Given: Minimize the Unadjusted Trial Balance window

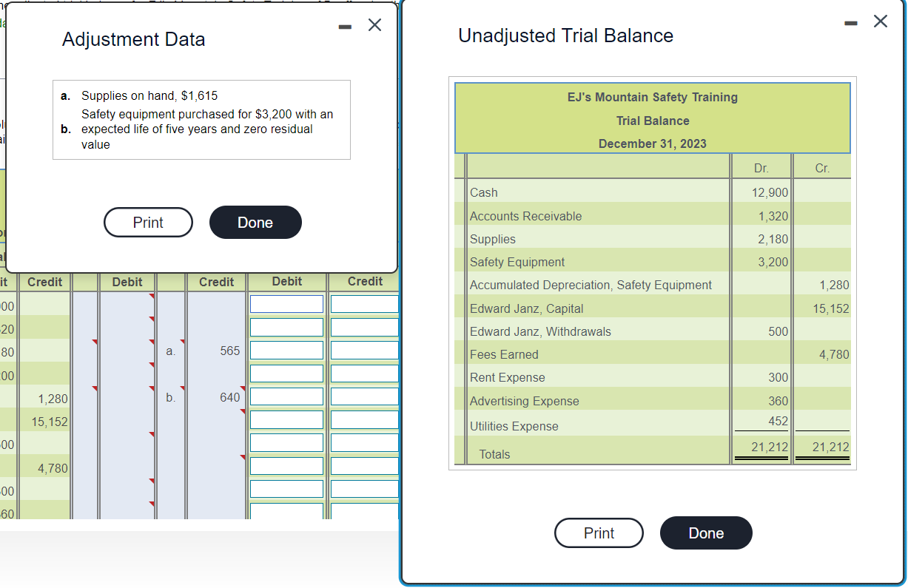Looking at the screenshot, I should pos(850,22).
